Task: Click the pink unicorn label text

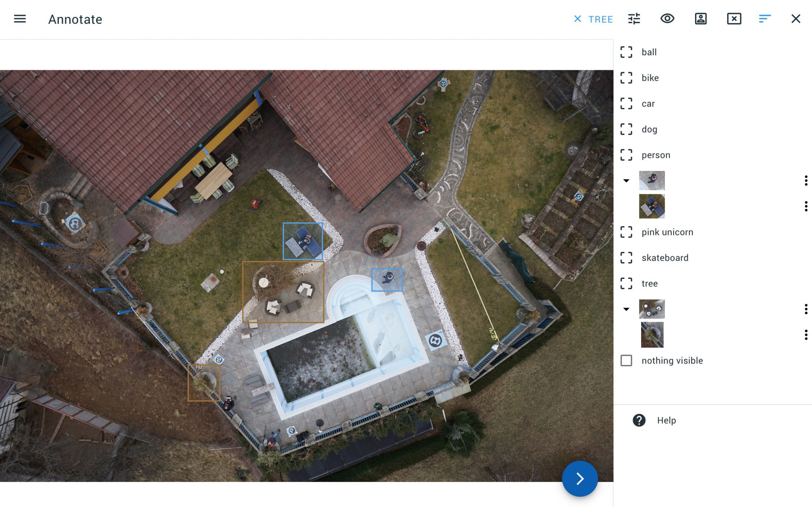Action: 667,232
